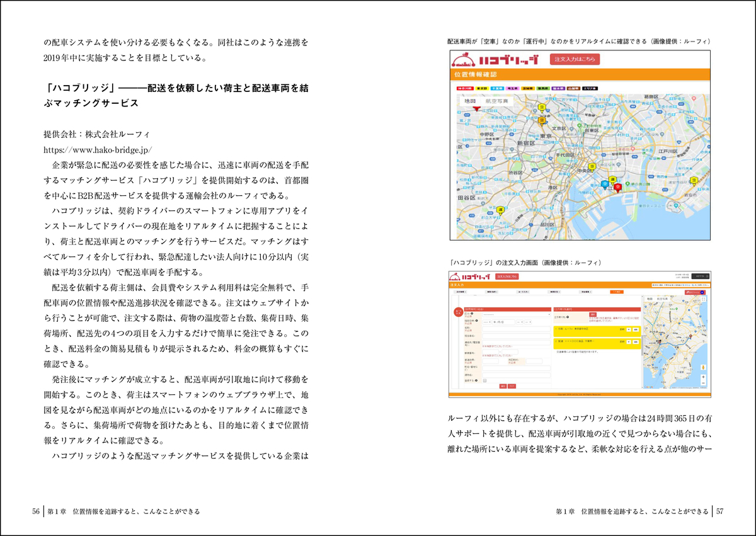The height and width of the screenshot is (536, 756).
Task: Click the text 提供会社：株式会社ルーフィ
Action: (97, 135)
